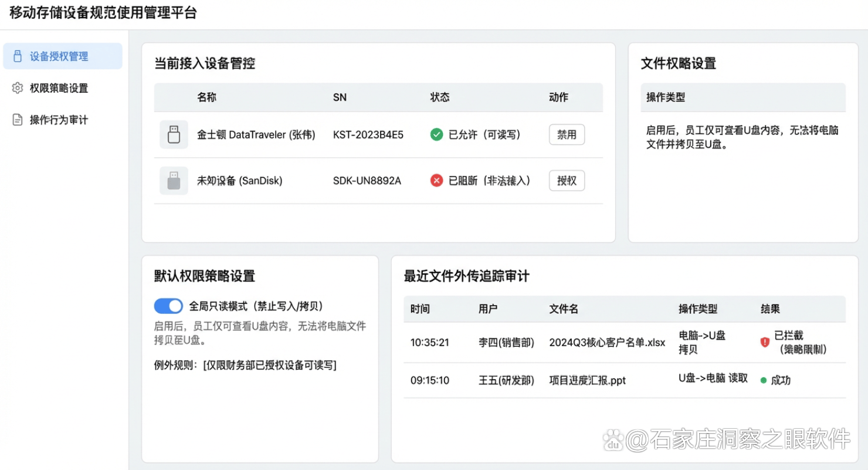The image size is (868, 470).
Task: Switch to 权限策略设置 in the sidebar
Action: (x=59, y=88)
